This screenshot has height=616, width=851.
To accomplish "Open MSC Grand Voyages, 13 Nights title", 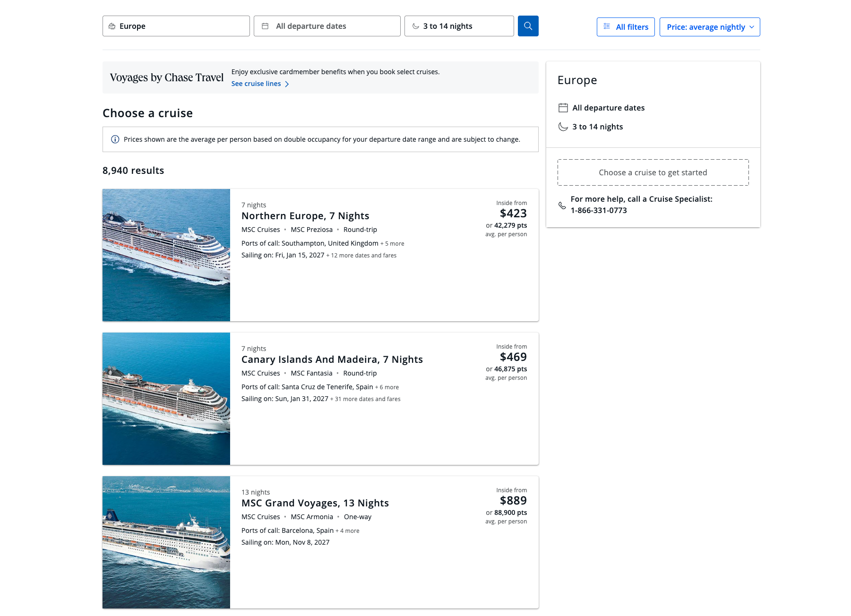I will 315,503.
